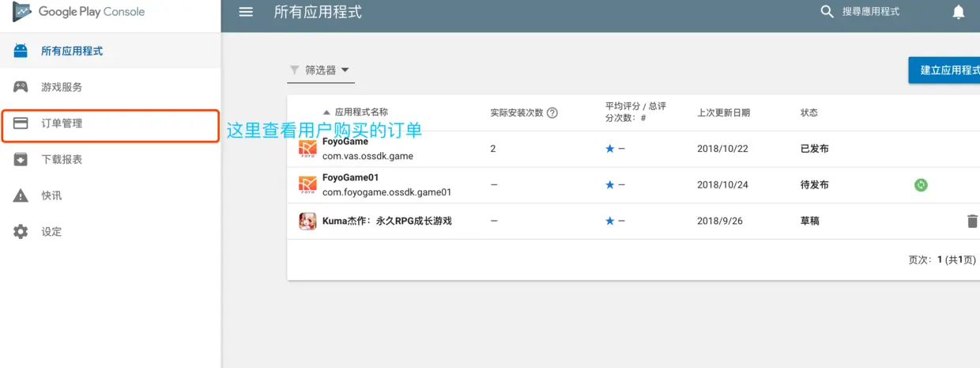Click the 搜尋應用程式 search field
This screenshot has width=980, height=368.
[871, 12]
